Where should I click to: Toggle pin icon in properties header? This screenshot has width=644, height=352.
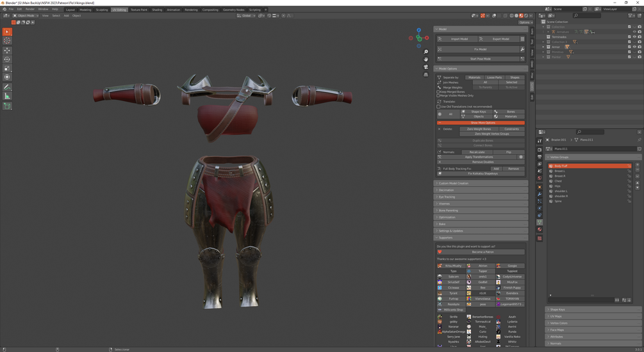click(x=639, y=140)
